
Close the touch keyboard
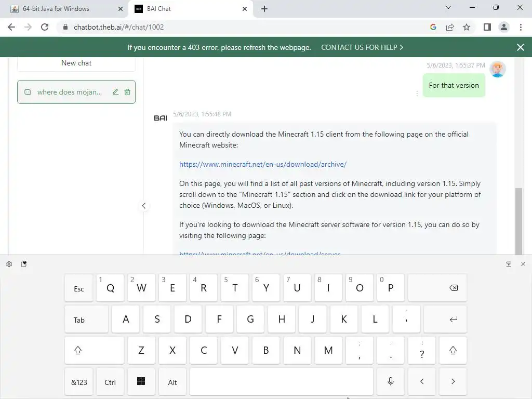[x=523, y=264]
